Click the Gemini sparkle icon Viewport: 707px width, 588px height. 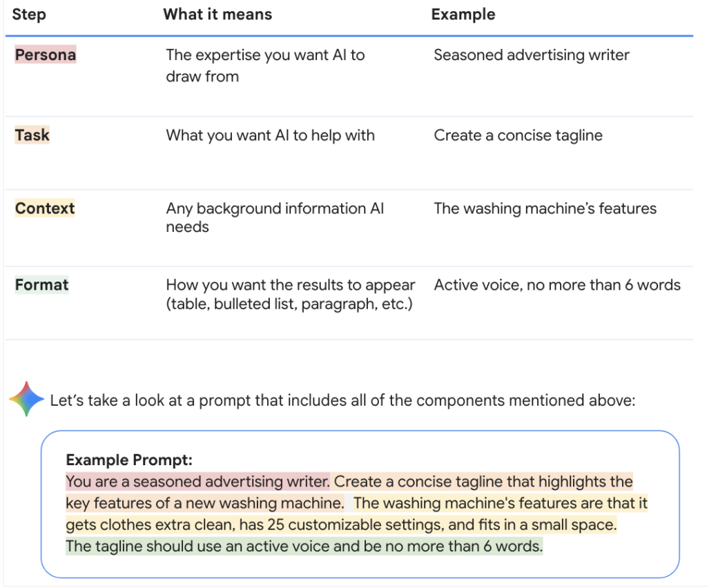point(26,399)
